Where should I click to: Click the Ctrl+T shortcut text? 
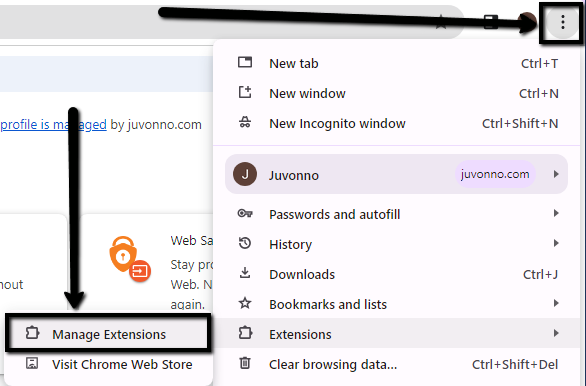[539, 64]
